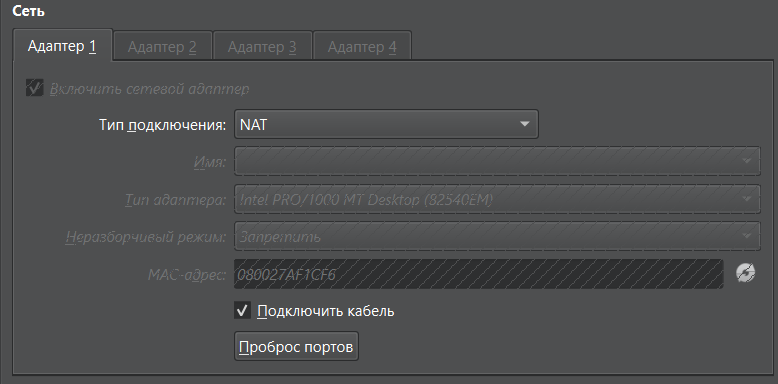Open the Адаптер 2 tab
The width and height of the screenshot is (778, 384).
click(163, 47)
